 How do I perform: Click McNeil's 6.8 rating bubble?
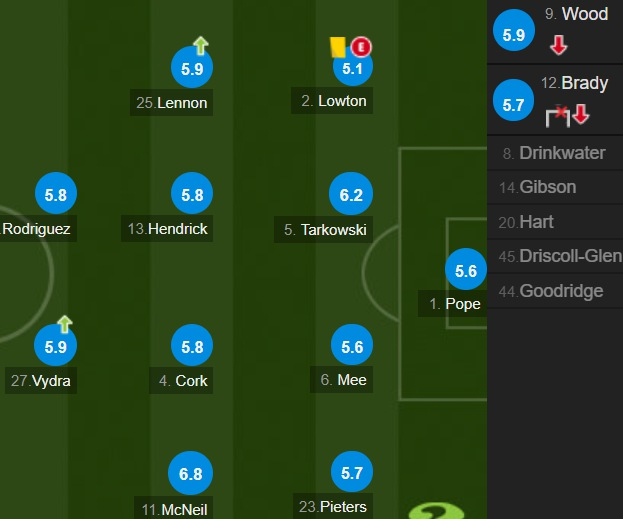[192, 473]
